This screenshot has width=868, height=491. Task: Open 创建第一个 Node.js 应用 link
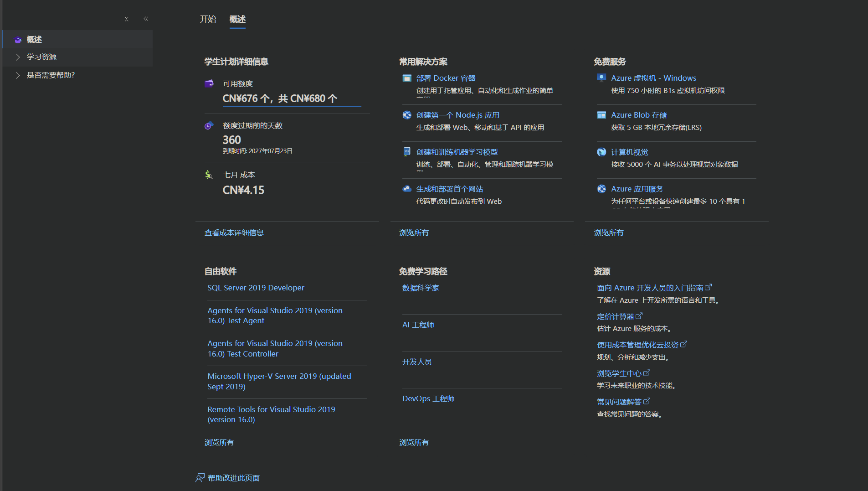pyautogui.click(x=458, y=115)
